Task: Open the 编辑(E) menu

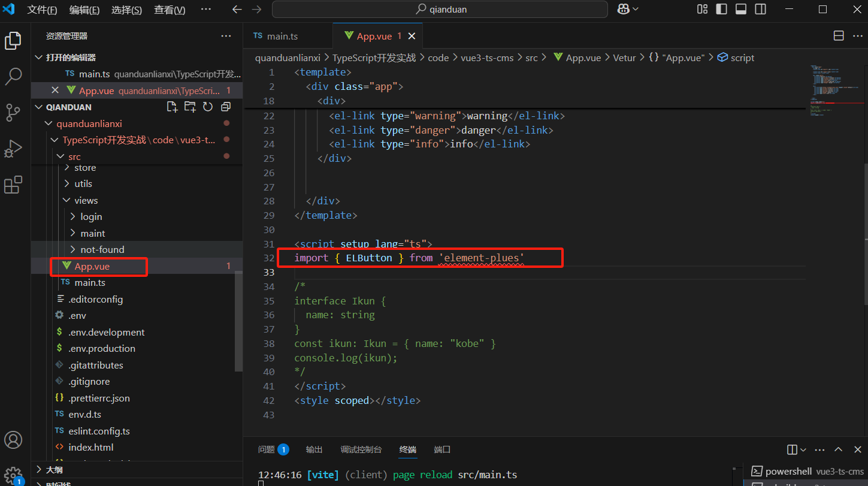Action: click(x=84, y=10)
